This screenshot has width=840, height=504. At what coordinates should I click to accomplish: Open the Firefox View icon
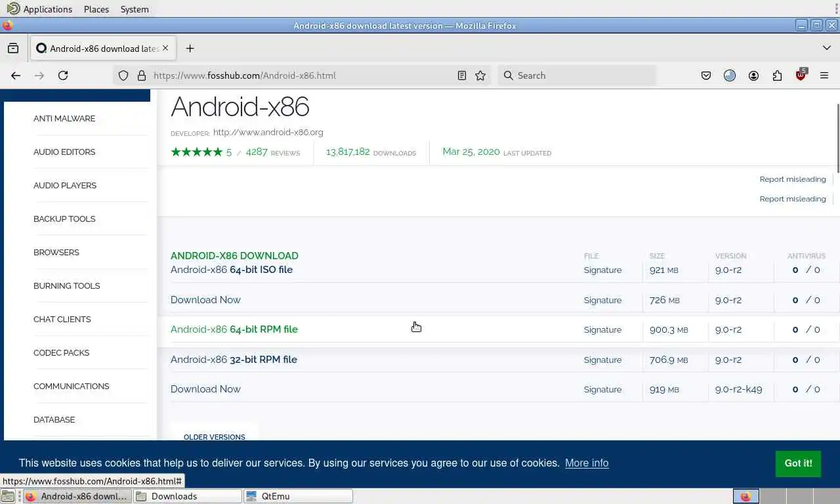(13, 48)
